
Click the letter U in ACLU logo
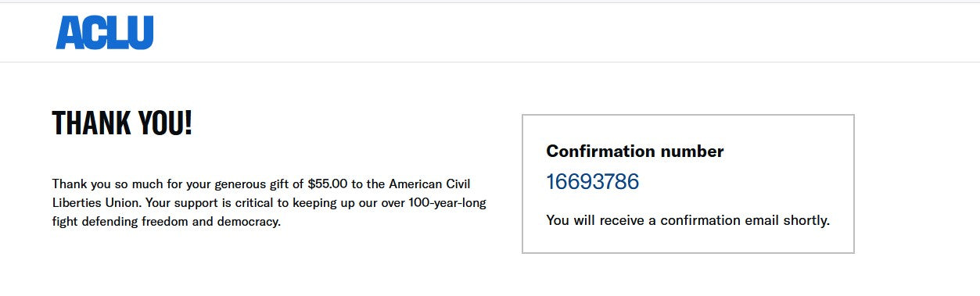point(142,33)
